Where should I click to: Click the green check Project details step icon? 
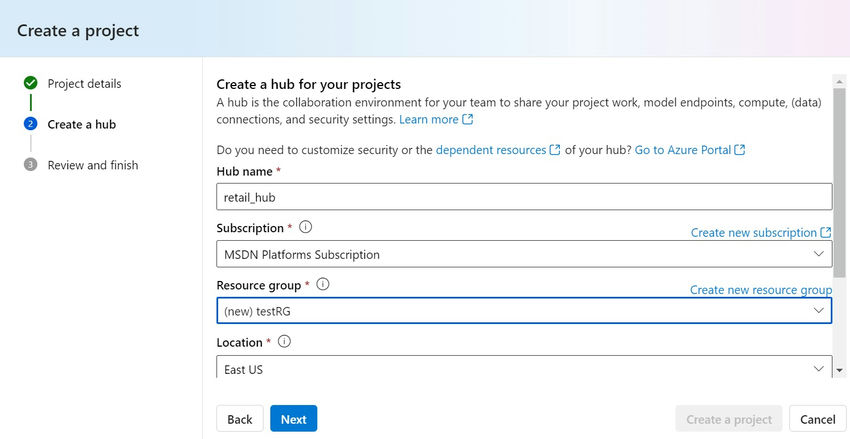pos(31,83)
